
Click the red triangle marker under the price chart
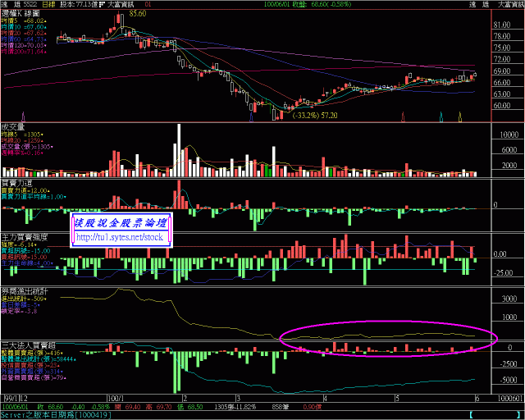pyautogui.click(x=403, y=116)
